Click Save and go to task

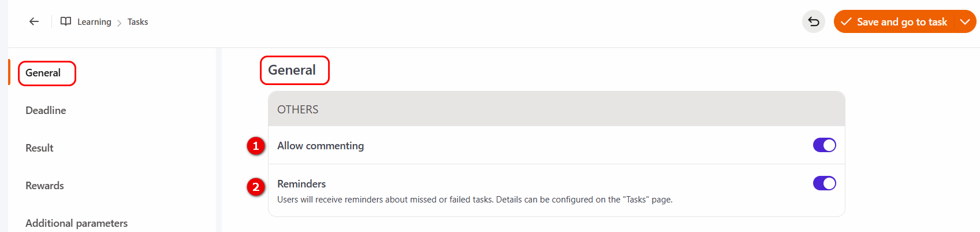tap(901, 22)
